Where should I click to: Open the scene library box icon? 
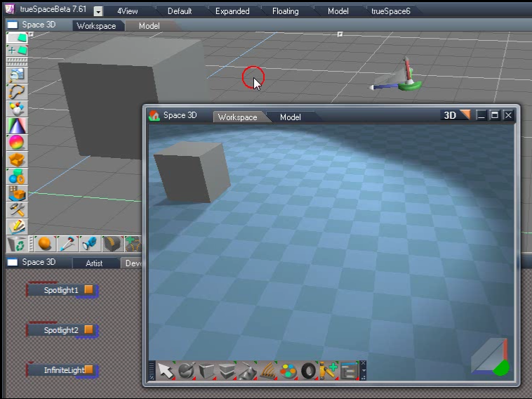[17, 193]
